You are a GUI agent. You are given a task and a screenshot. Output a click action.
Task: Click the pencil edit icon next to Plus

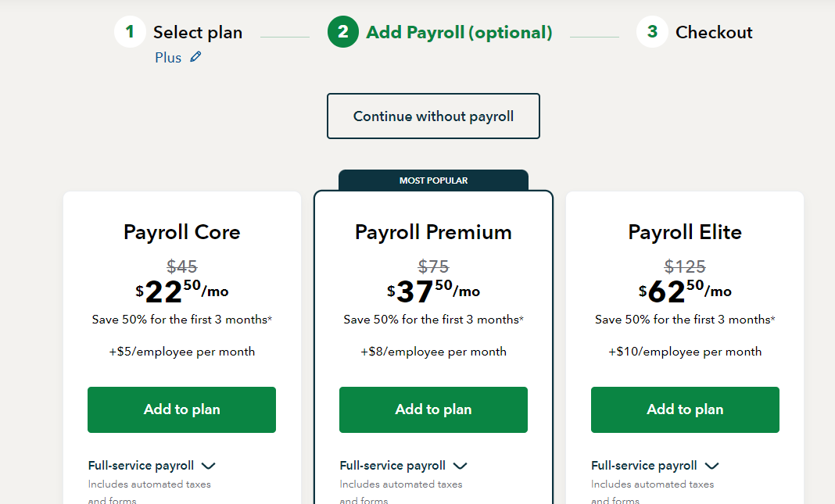coord(196,56)
